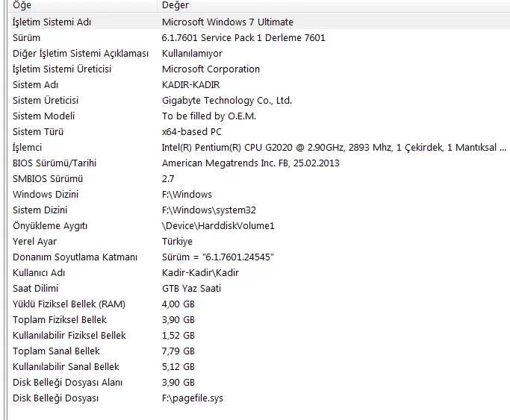Click the Microsoft Corporation value

click(211, 69)
